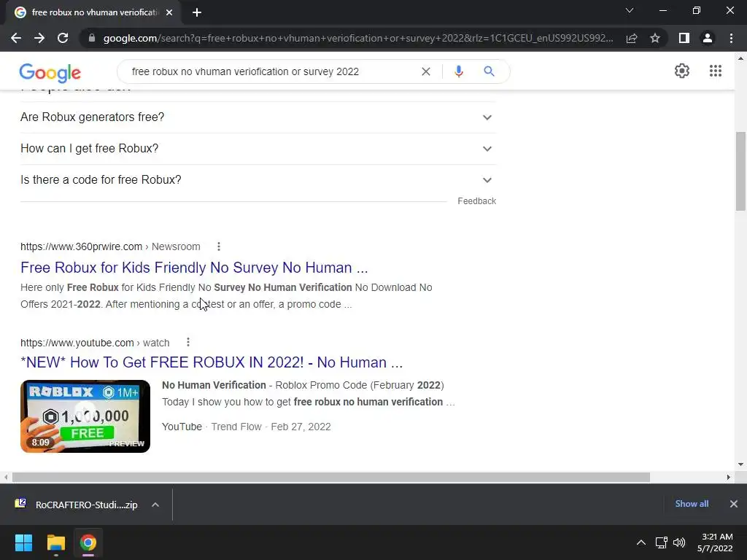Image resolution: width=747 pixels, height=560 pixels.
Task: Open options for the RoCRAFTERO zip download
Action: coord(155,505)
